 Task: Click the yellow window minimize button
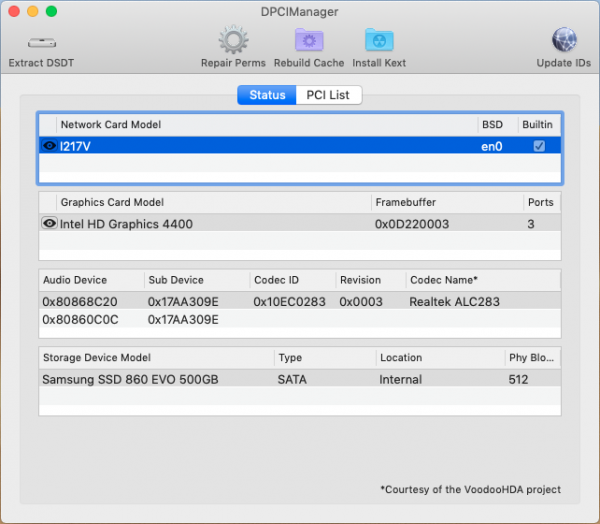click(32, 11)
